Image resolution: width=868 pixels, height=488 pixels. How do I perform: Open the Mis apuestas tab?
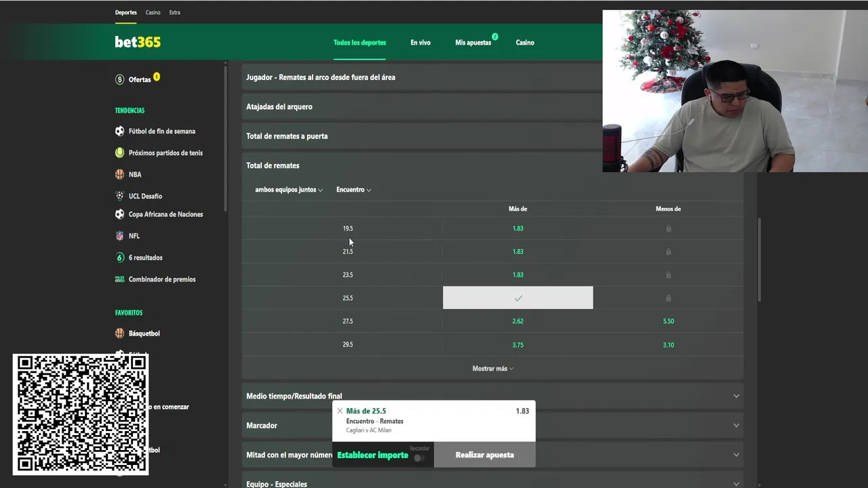pyautogui.click(x=473, y=43)
